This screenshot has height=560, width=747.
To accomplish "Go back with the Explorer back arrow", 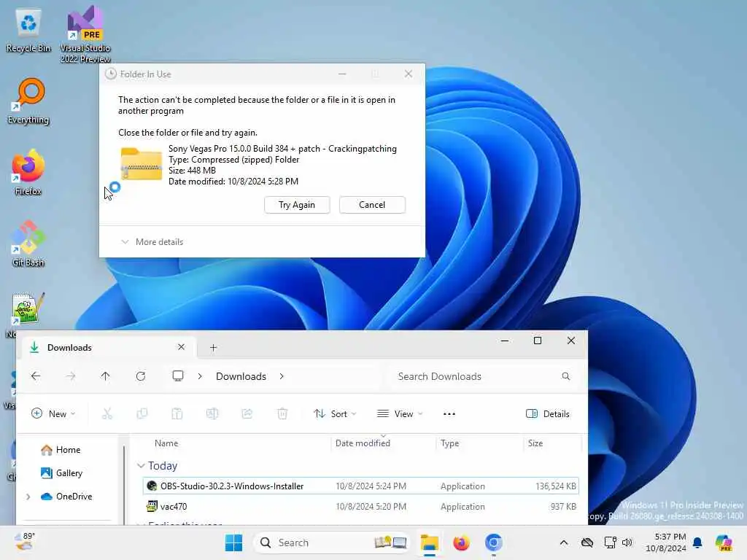I will 36,376.
